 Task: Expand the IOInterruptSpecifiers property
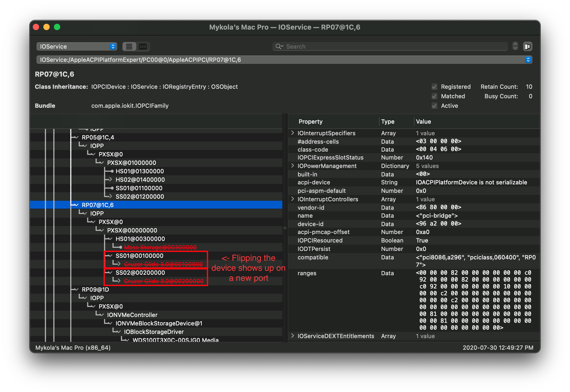[292, 133]
